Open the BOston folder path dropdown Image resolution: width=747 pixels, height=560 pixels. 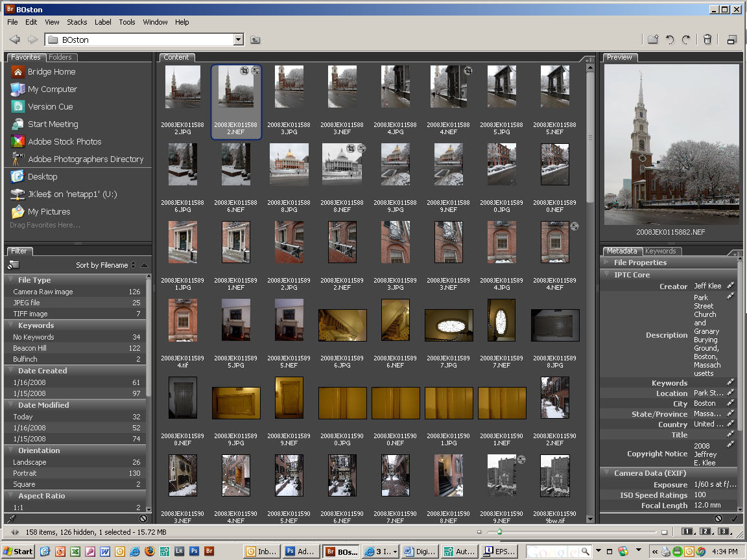[x=238, y=40]
